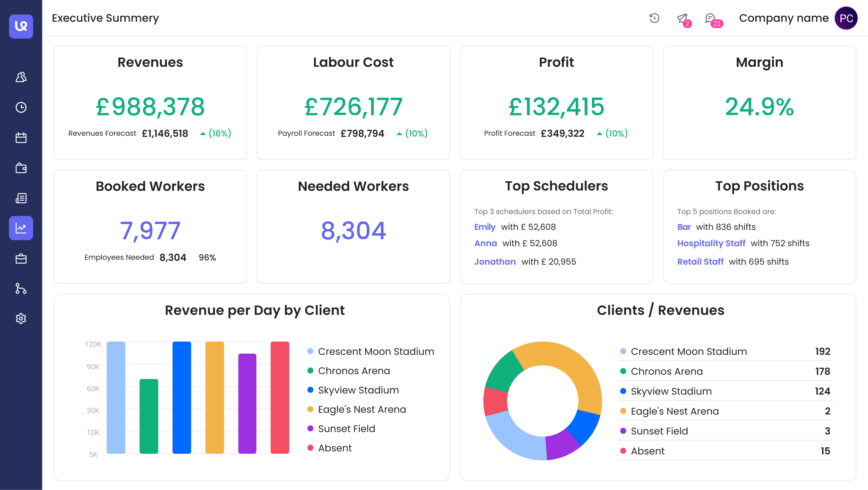The height and width of the screenshot is (490, 868).
Task: Click the app logo in sidebar
Action: [x=21, y=26]
